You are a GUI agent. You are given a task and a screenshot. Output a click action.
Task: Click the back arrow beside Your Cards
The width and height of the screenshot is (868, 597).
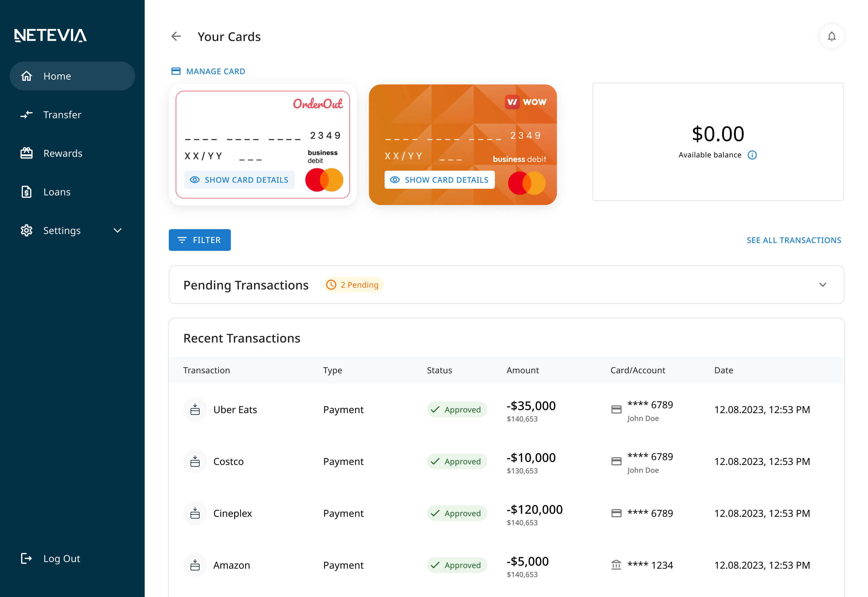pyautogui.click(x=176, y=36)
